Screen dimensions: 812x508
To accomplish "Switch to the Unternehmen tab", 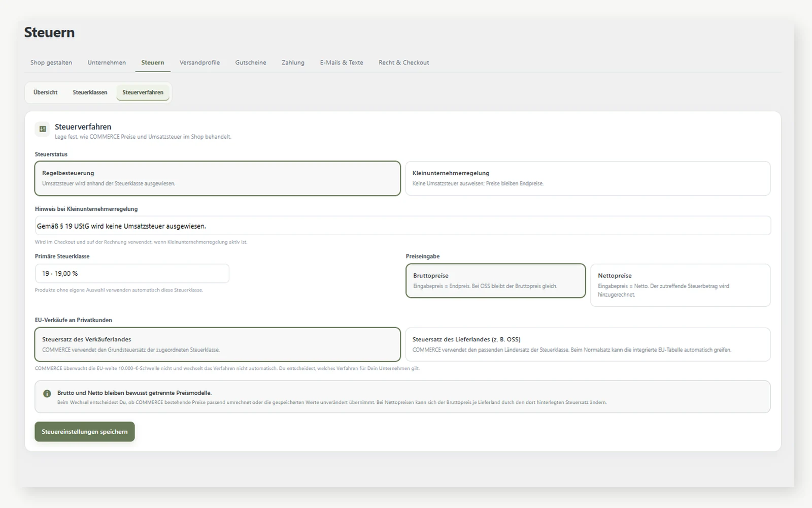I will 107,62.
